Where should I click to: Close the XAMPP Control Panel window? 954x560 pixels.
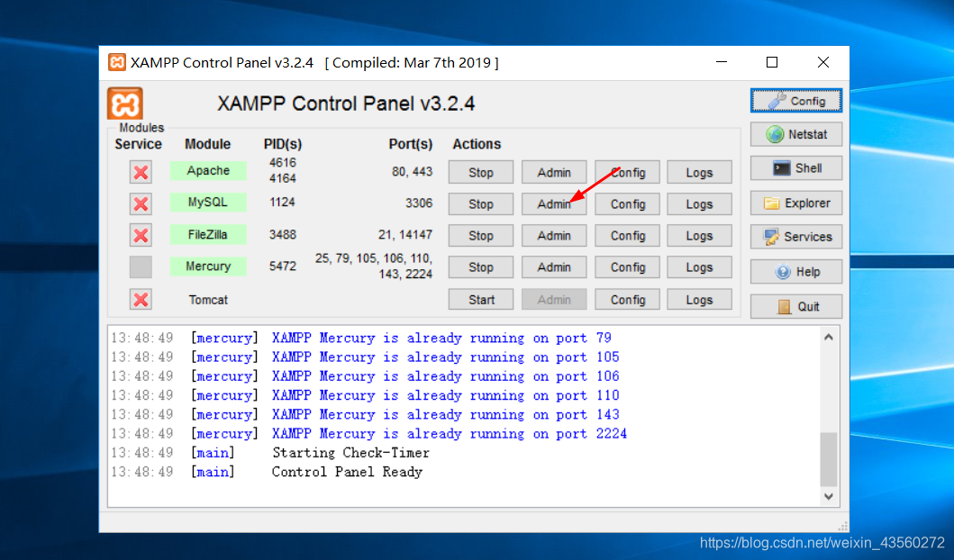823,62
